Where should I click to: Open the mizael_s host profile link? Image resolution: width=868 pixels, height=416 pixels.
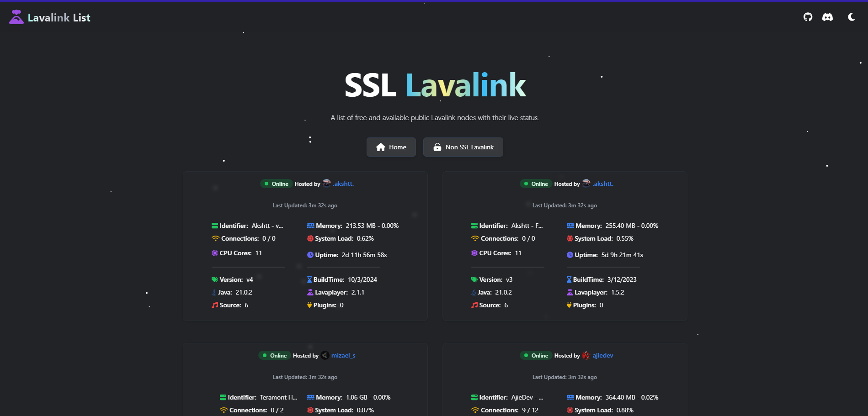343,355
